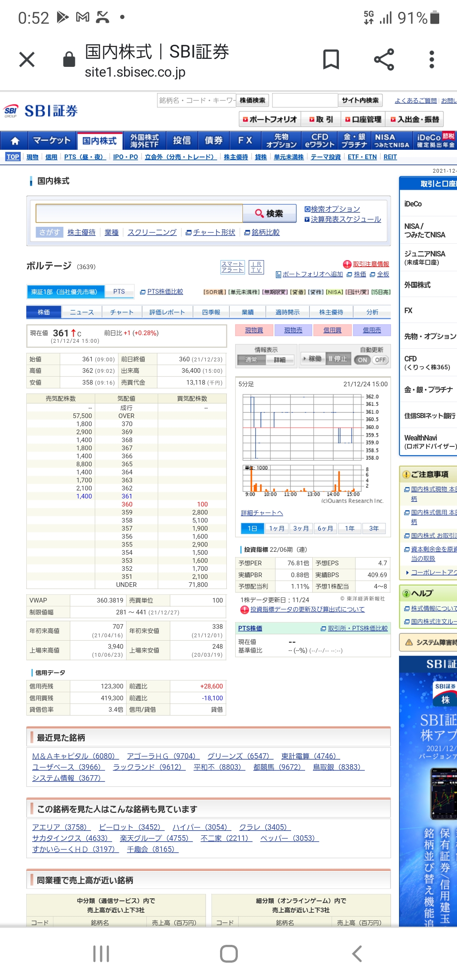Click the magnifier 検索 button

pyautogui.click(x=269, y=213)
